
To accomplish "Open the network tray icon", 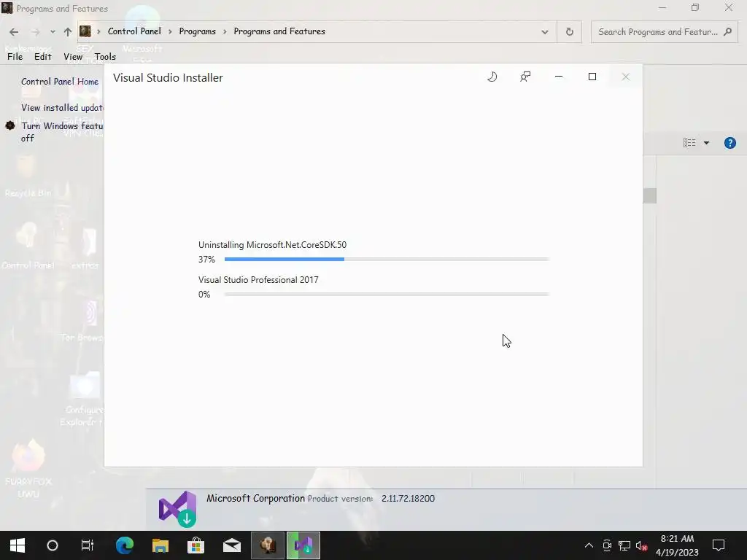I will click(x=624, y=545).
